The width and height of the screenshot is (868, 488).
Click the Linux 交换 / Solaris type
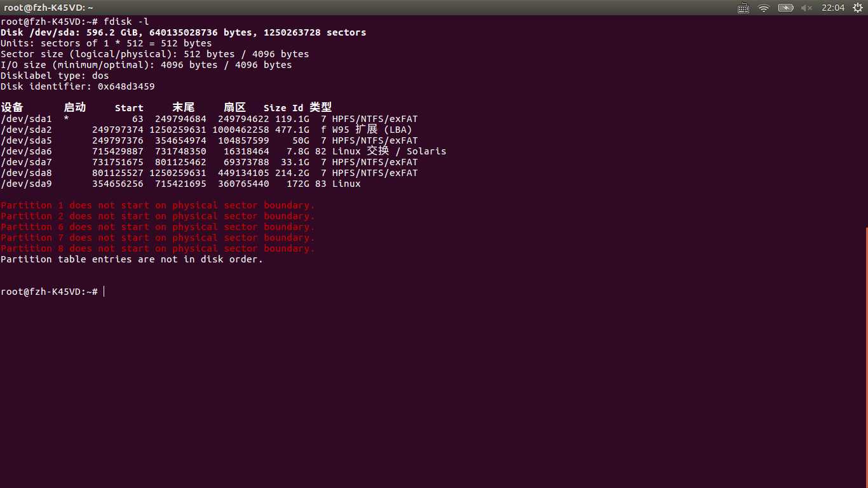coord(390,151)
